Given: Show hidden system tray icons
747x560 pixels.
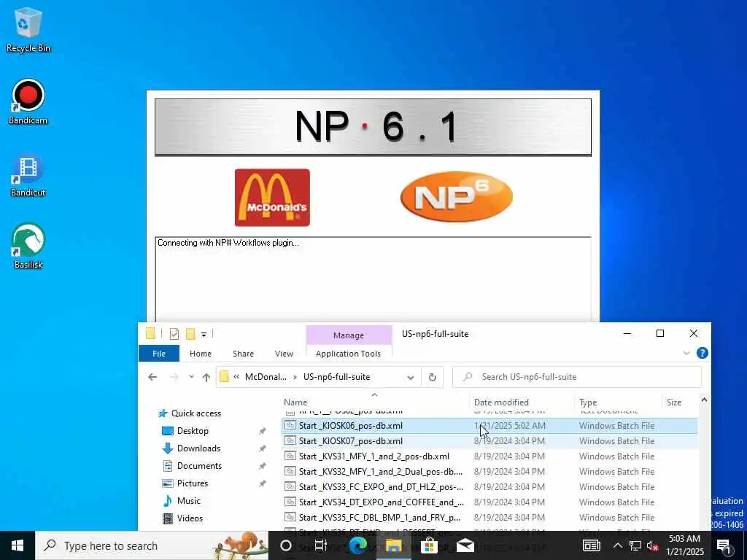Looking at the screenshot, I should [617, 545].
